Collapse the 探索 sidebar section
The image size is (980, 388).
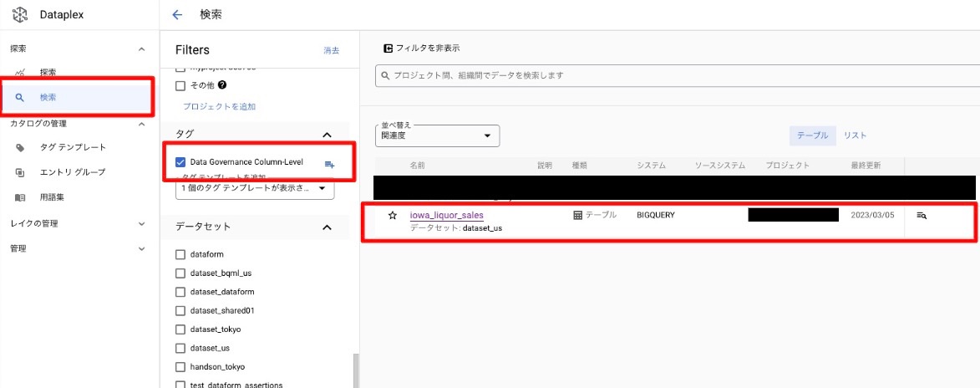pyautogui.click(x=141, y=48)
